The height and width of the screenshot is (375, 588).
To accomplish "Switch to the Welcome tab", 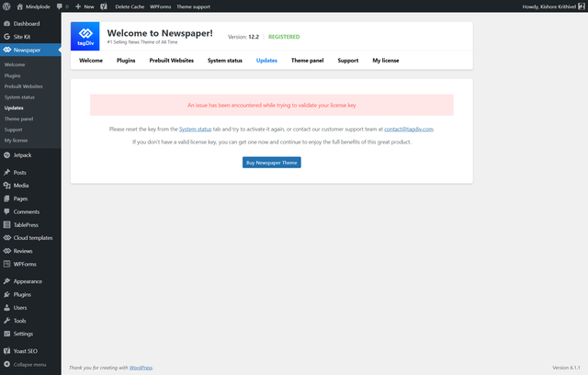I will tap(91, 61).
